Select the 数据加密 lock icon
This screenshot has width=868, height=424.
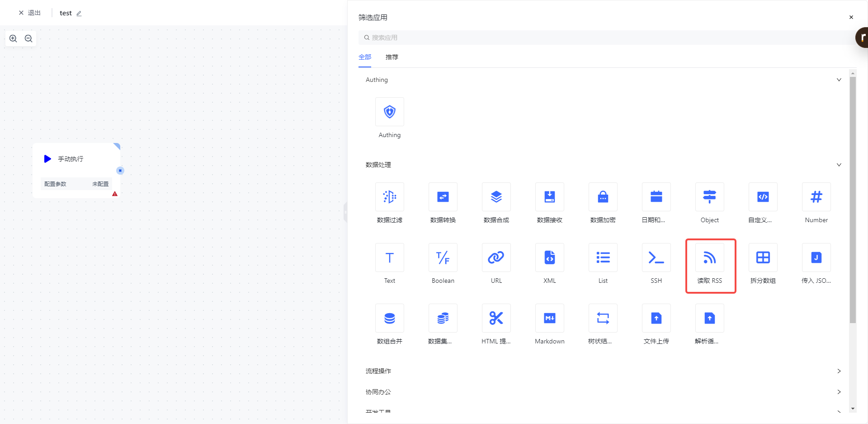[603, 197]
